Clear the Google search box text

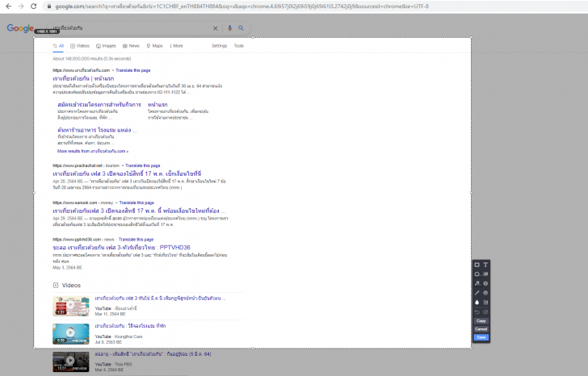click(x=215, y=28)
